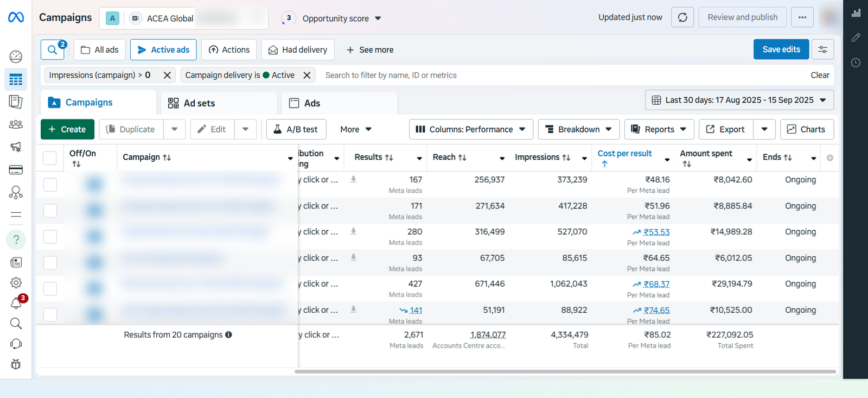Click the green Create button
Image resolution: width=868 pixels, height=398 pixels.
(x=67, y=129)
